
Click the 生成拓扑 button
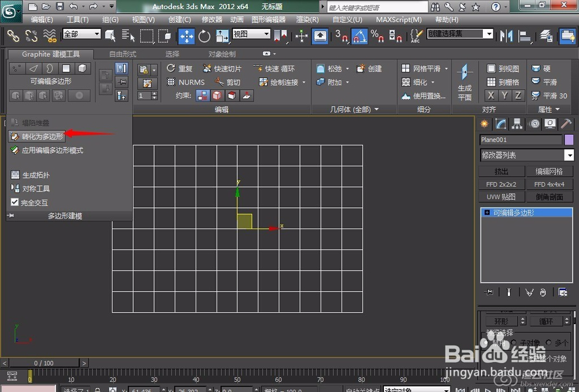pos(30,175)
